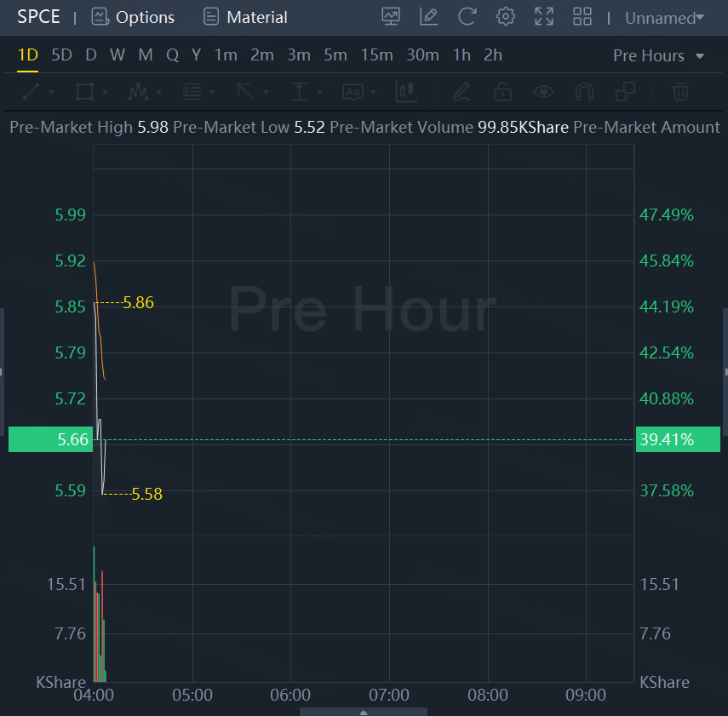
Task: Refresh the chart with the reload icon
Action: (467, 17)
